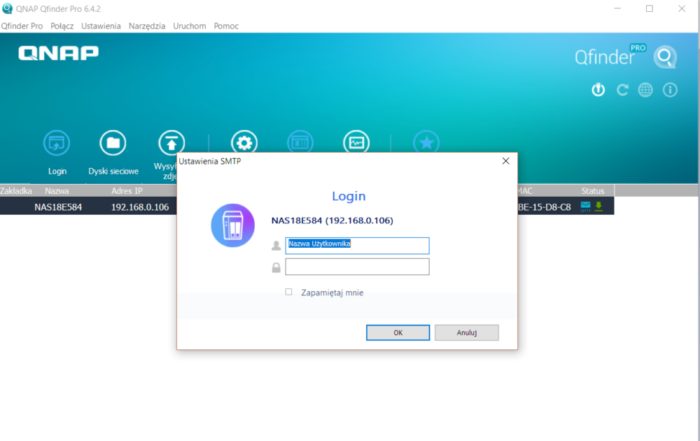Click the star bookmark icon
The height and width of the screenshot is (441, 700).
pos(426,142)
